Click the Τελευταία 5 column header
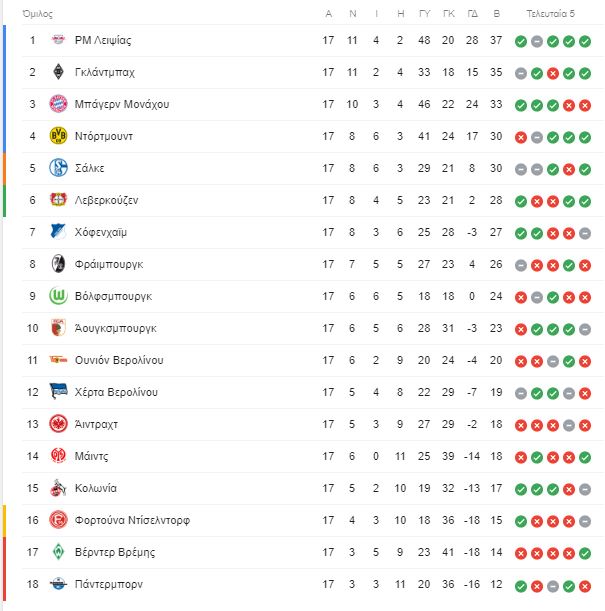Screen dimensions: 605x611 [x=551, y=14]
